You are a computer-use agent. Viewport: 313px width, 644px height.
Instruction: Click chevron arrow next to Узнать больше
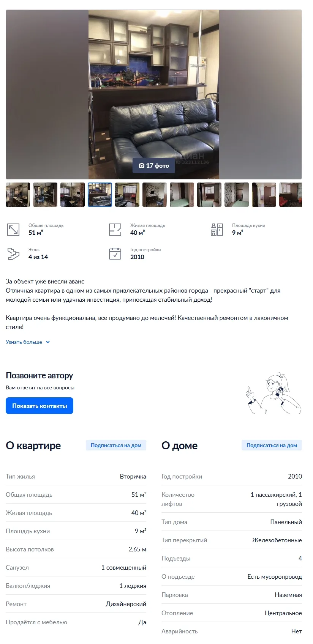(48, 342)
